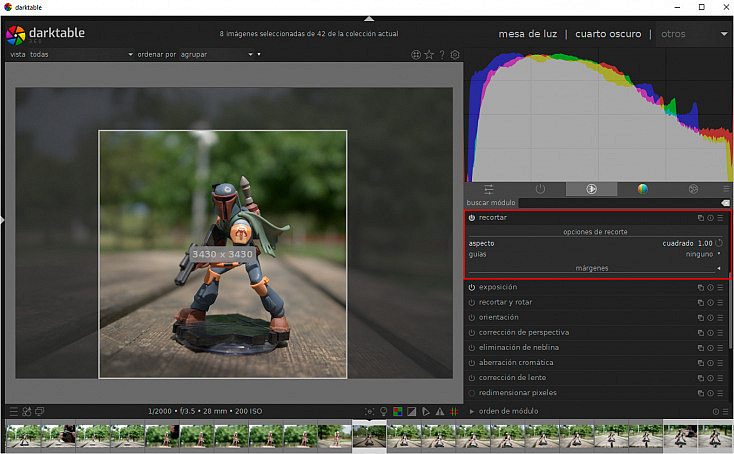734x454 pixels.
Task: Toggle focus peaking mode icon
Action: [369, 411]
